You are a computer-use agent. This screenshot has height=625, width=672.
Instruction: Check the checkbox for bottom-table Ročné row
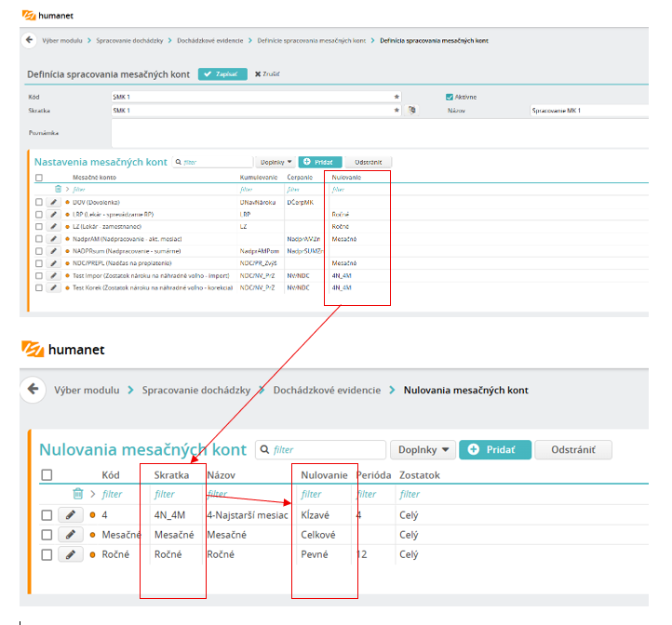coord(47,554)
